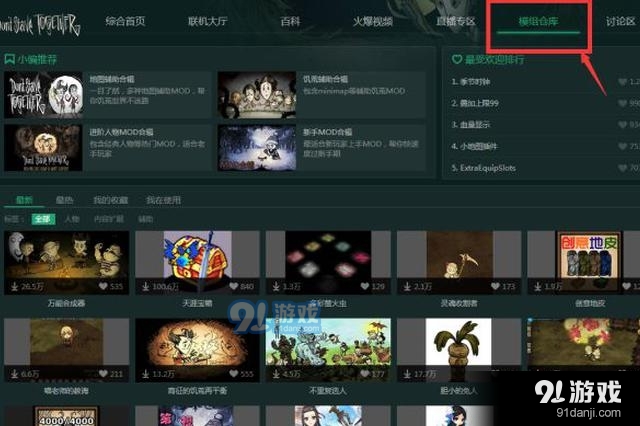Click the heart icon next to 173
Image resolution: width=640 pixels, height=426 pixels.
tap(495, 286)
